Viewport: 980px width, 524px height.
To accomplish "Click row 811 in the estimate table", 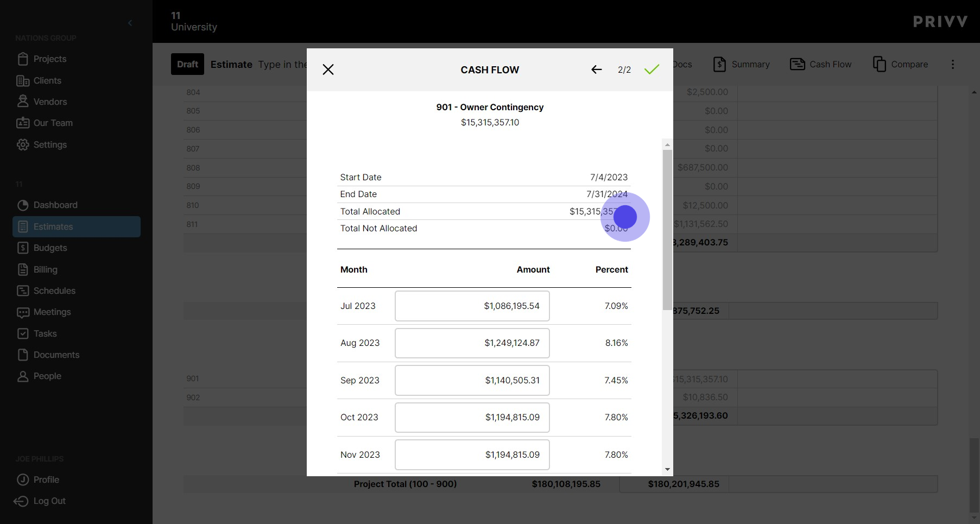I will pyautogui.click(x=192, y=224).
